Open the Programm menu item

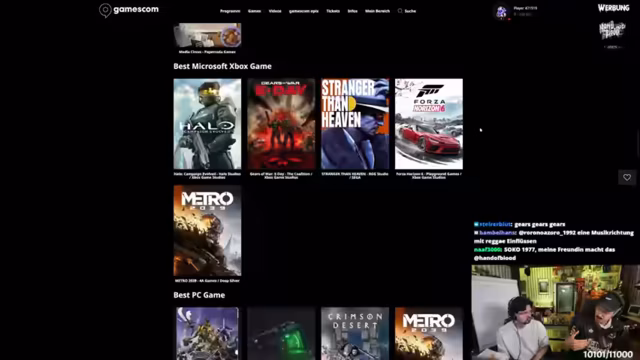pyautogui.click(x=230, y=11)
